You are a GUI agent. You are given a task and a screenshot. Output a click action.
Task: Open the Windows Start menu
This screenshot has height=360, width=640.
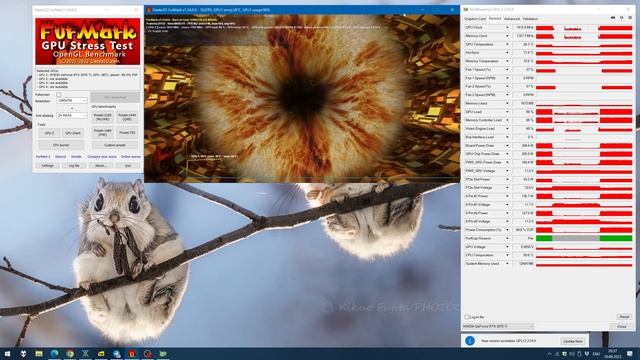pos(7,354)
